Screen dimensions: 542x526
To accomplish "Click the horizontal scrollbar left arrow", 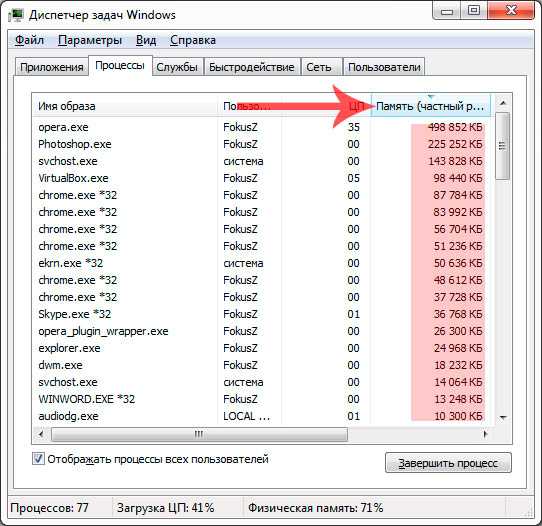I will 41,434.
